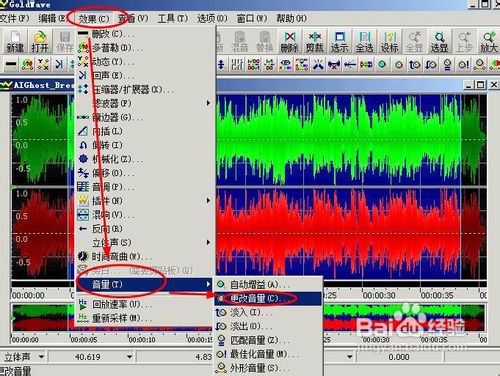Click the fade out effect toolbar icon
The image size is (500, 376).
click(x=431, y=64)
